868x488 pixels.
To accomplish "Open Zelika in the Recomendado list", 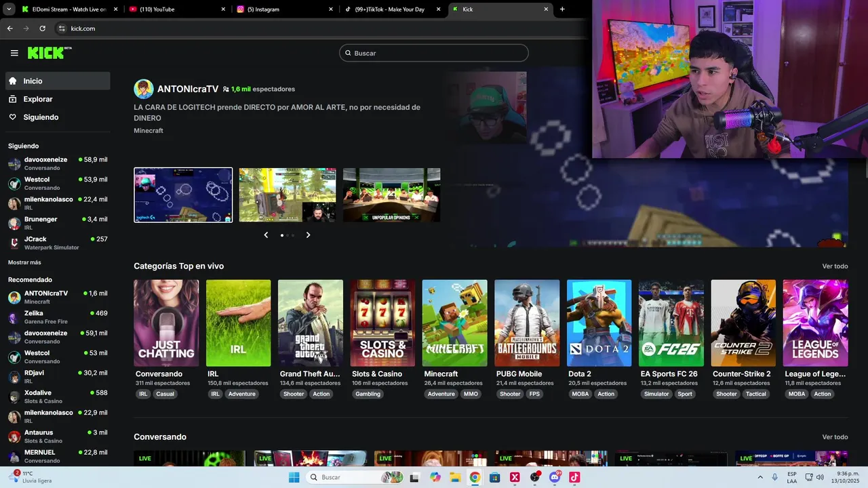I will pos(58,317).
